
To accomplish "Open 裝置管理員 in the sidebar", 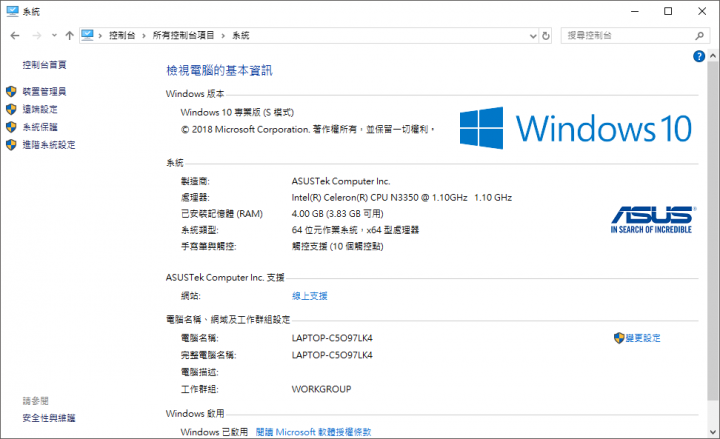I will tap(45, 92).
